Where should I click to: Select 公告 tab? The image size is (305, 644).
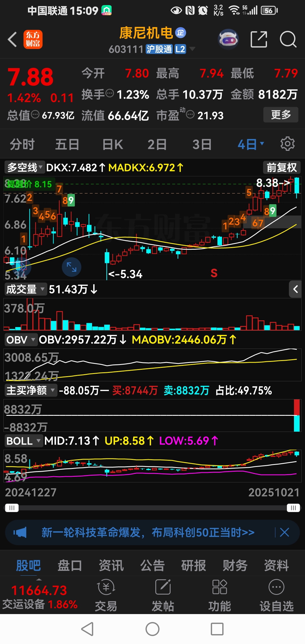152,565
